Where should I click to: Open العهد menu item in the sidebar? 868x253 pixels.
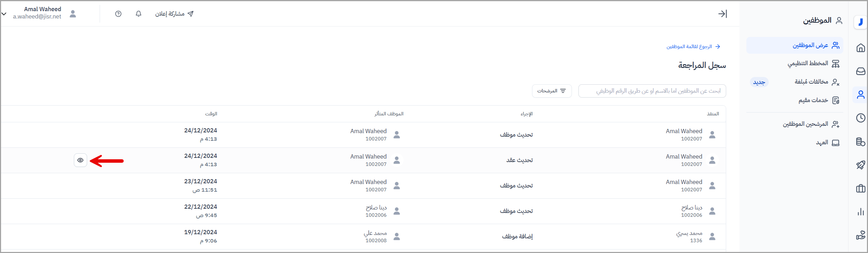[822, 143]
